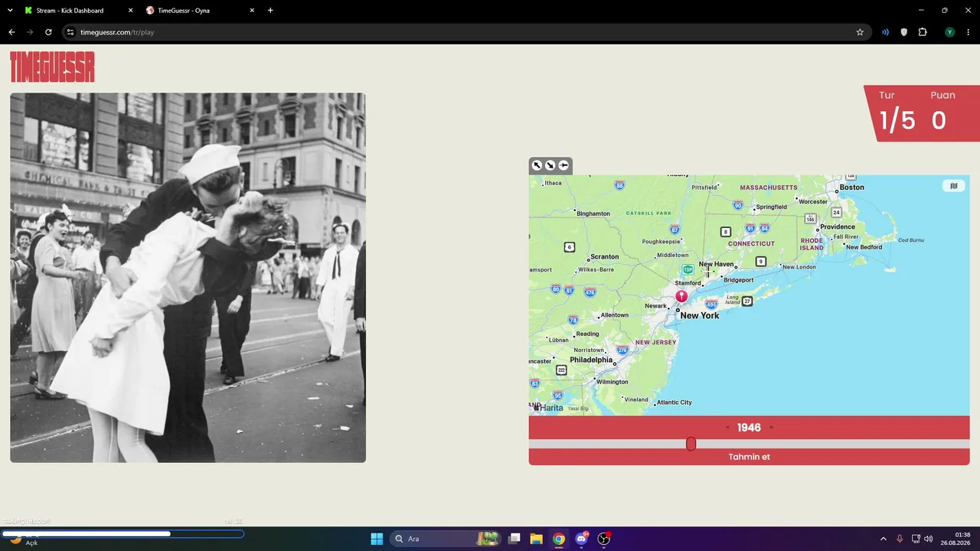This screenshot has height=551, width=980.
Task: Open the network tray icon
Action: click(916, 539)
